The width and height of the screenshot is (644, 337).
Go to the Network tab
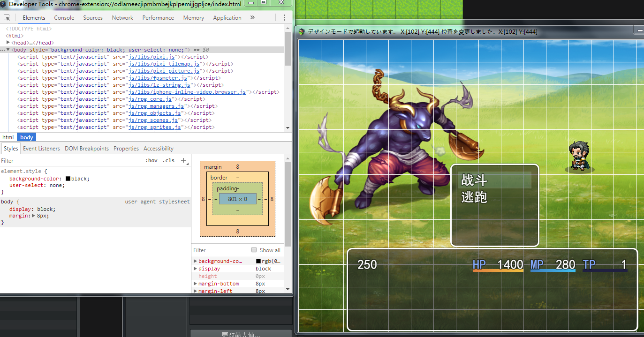pyautogui.click(x=122, y=18)
